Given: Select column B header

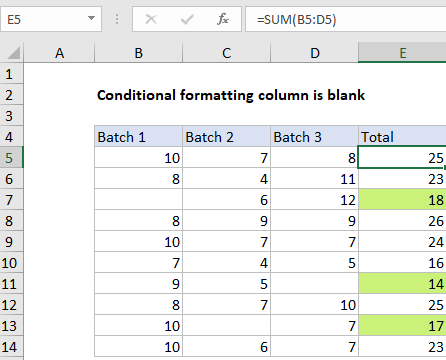Looking at the screenshot, I should (x=139, y=53).
